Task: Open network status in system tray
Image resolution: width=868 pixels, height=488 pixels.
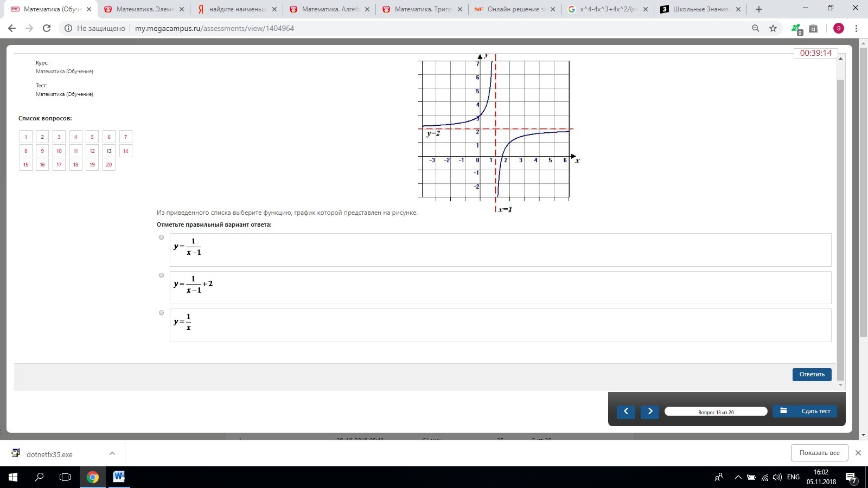Action: pyautogui.click(x=764, y=477)
